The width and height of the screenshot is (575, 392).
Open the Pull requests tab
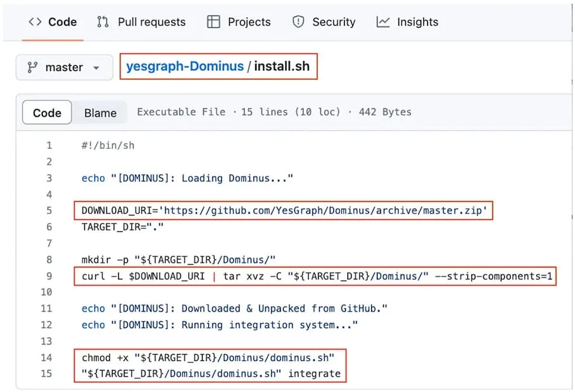click(x=141, y=22)
